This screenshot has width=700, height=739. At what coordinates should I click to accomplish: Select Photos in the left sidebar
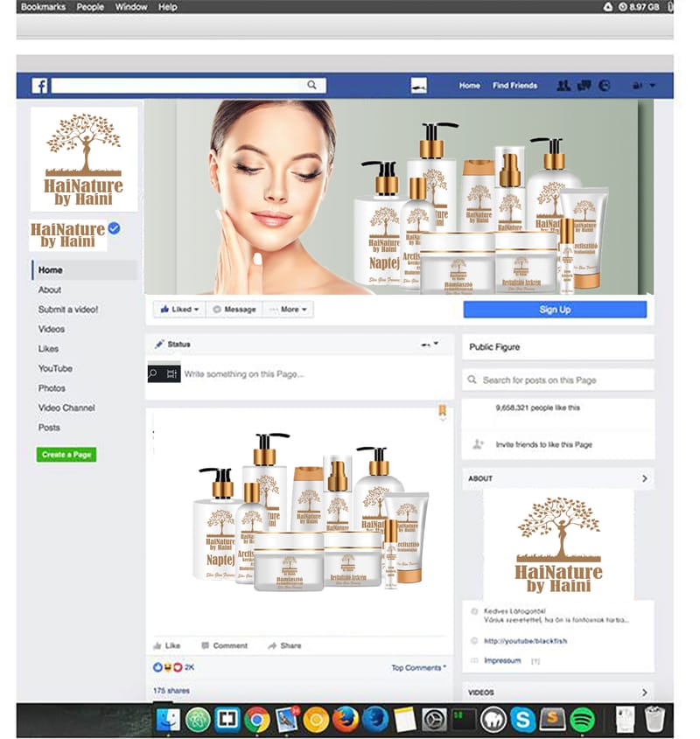click(x=52, y=388)
